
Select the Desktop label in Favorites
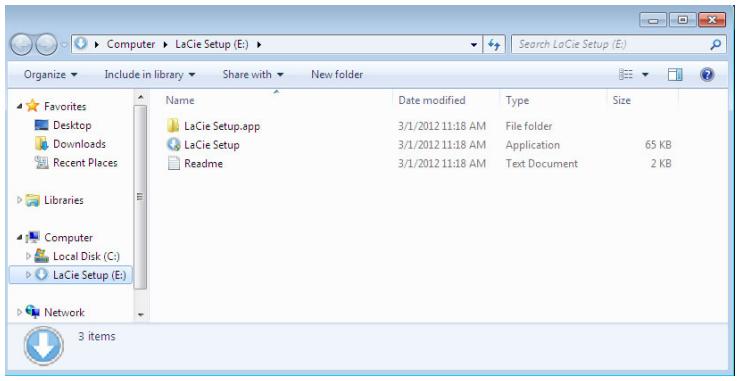[x=72, y=125]
